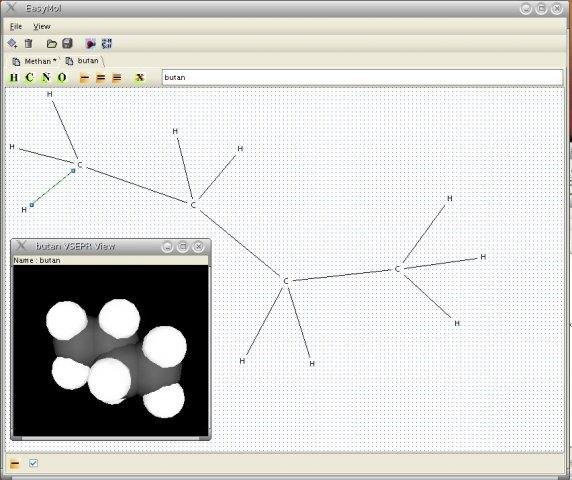Choose the double bond tool

(x=101, y=78)
